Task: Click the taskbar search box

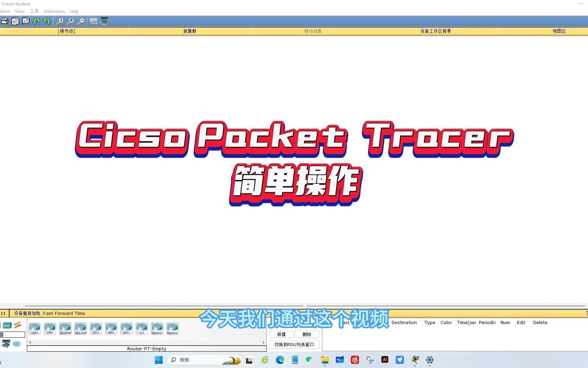Action: coord(205,360)
